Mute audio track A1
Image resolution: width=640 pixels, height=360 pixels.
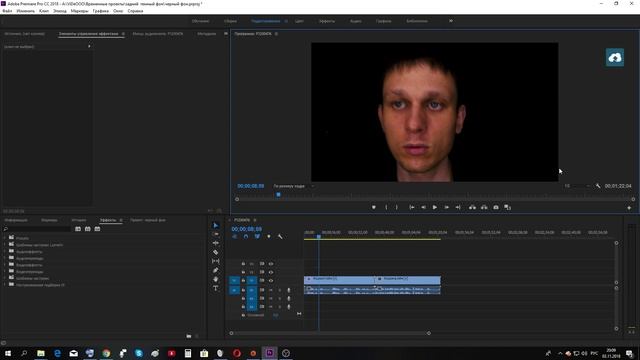point(271,290)
